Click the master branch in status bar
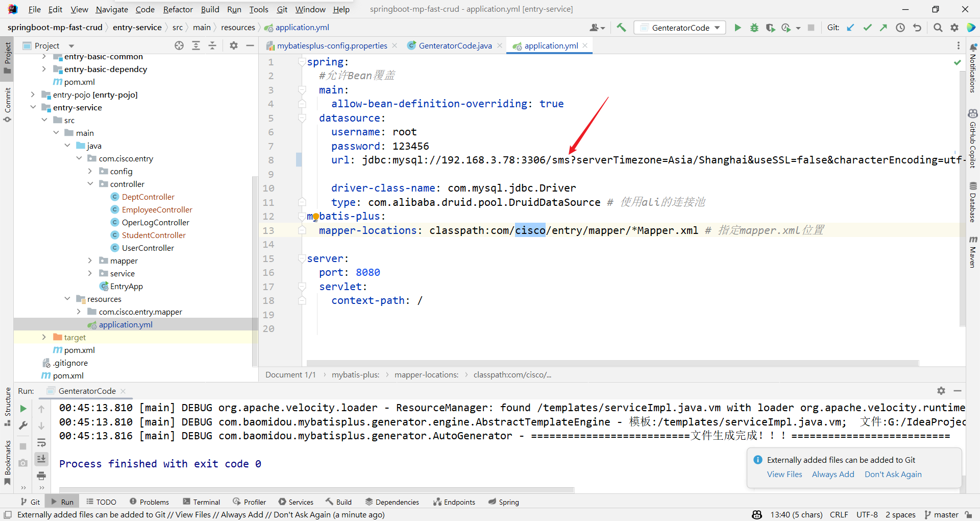This screenshot has height=521, width=980. tap(941, 514)
